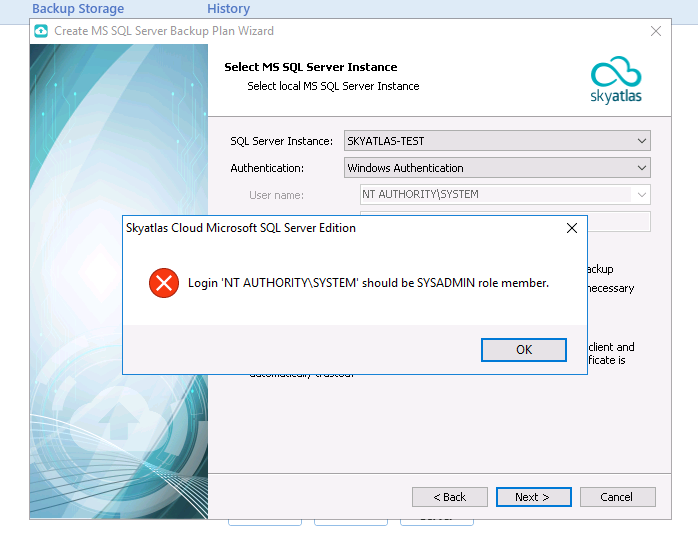Click the skyatlas logo
698x553 pixels.
tap(616, 80)
